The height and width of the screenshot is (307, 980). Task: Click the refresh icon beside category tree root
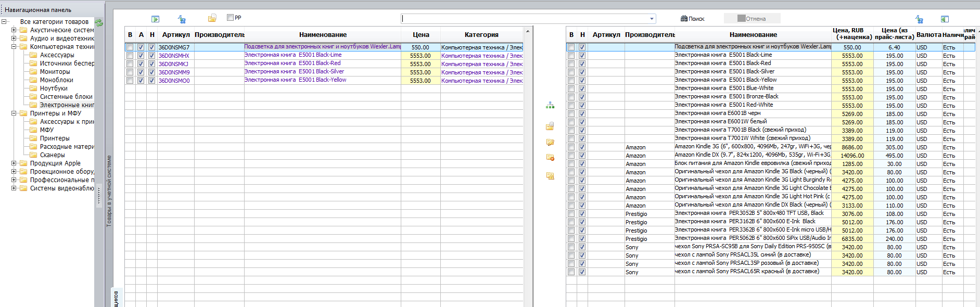point(99,22)
